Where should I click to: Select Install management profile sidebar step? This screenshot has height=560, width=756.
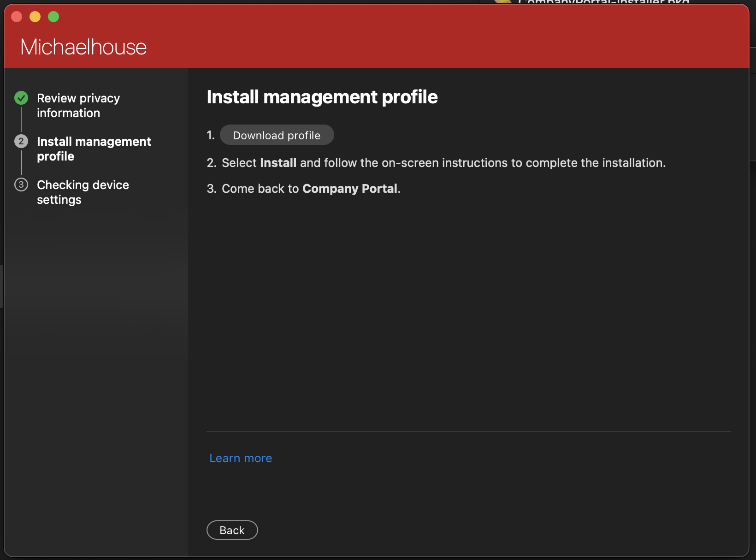[x=94, y=149]
